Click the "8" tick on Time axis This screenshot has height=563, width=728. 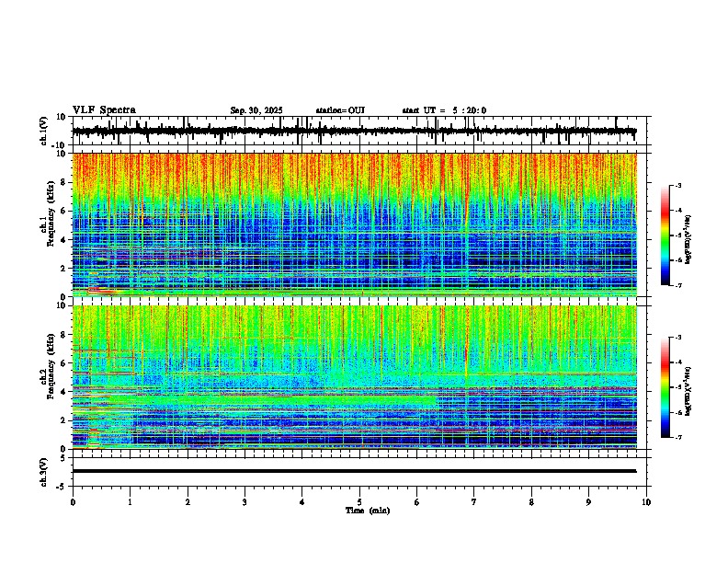(531, 502)
